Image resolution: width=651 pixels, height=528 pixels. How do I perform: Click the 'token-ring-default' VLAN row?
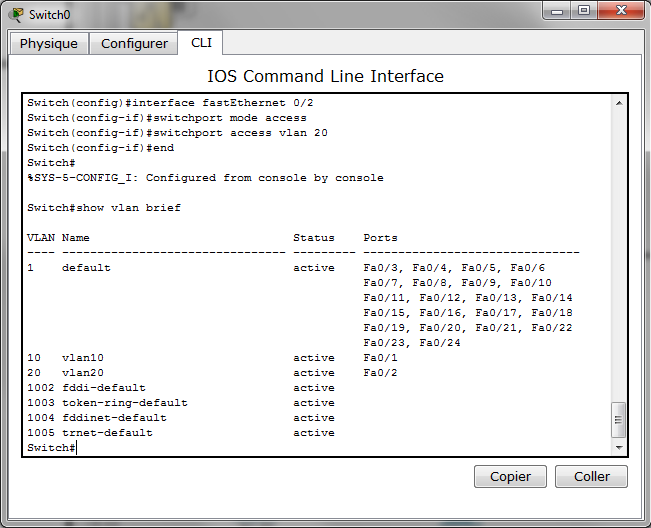coord(181,403)
